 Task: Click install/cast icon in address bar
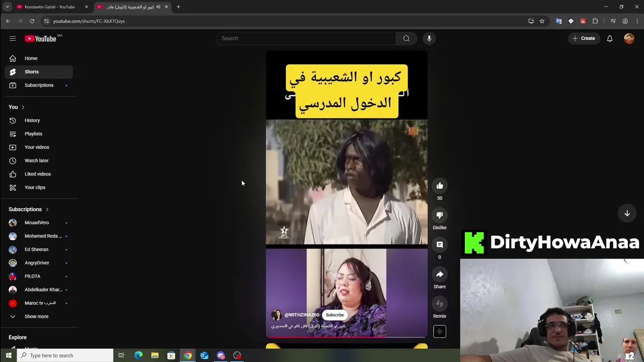pyautogui.click(x=531, y=21)
